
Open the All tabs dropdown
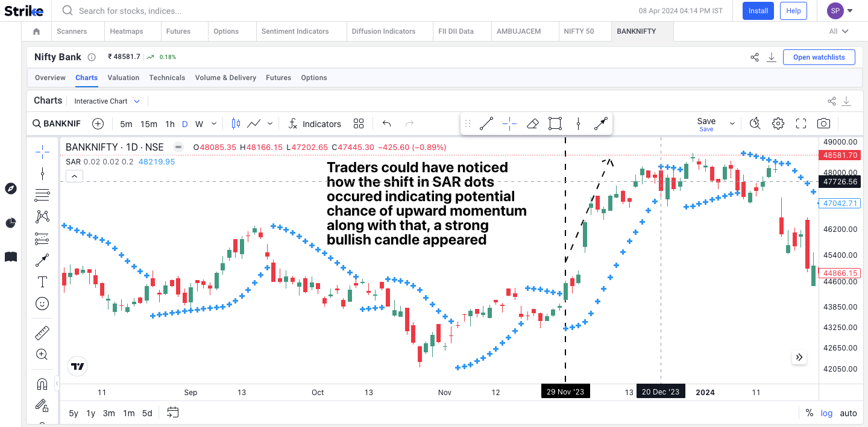[838, 31]
